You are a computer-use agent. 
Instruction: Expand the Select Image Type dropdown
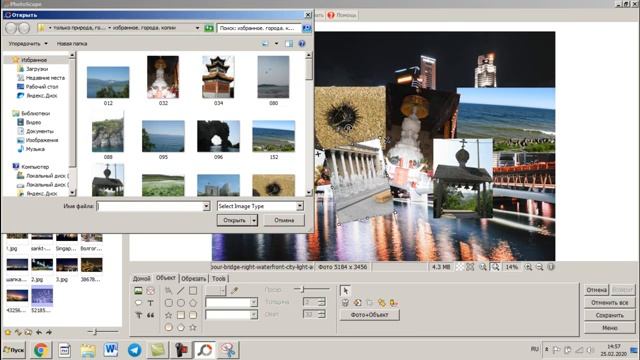click(300, 206)
